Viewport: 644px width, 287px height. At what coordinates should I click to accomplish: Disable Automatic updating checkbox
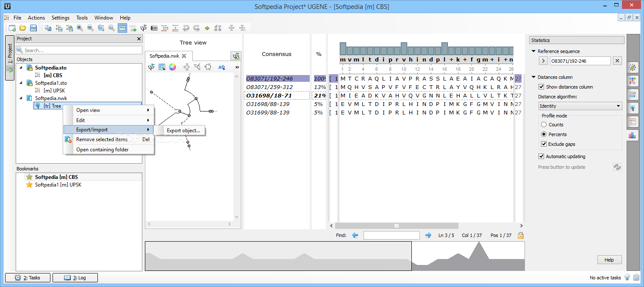541,156
